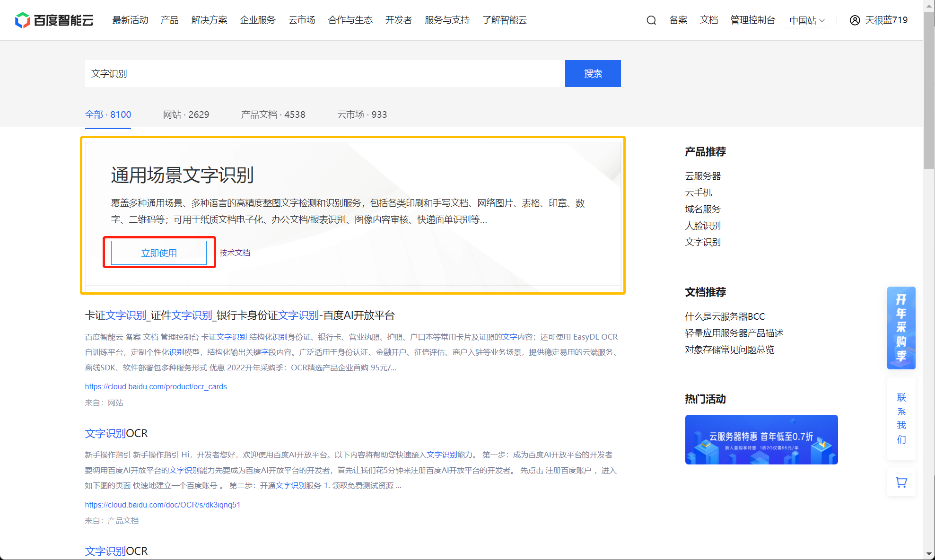This screenshot has width=935, height=560.
Task: Click the vertical page scrollbar thumb
Action: [929, 90]
